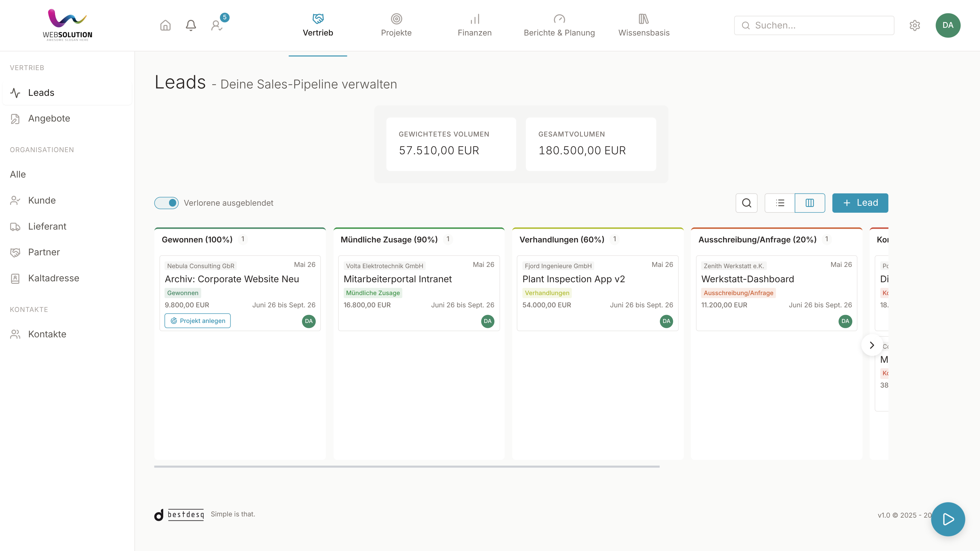The image size is (980, 551).
Task: Click the Angebote document icon
Action: click(x=15, y=119)
